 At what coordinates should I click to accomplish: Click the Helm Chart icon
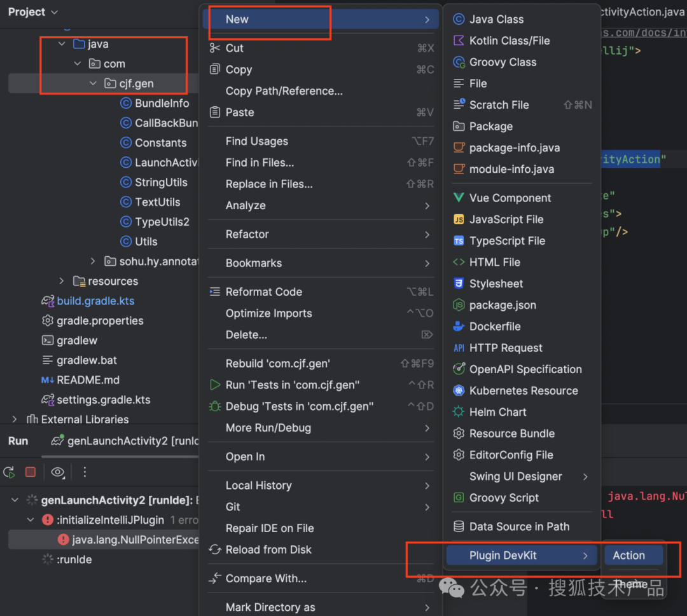point(459,412)
